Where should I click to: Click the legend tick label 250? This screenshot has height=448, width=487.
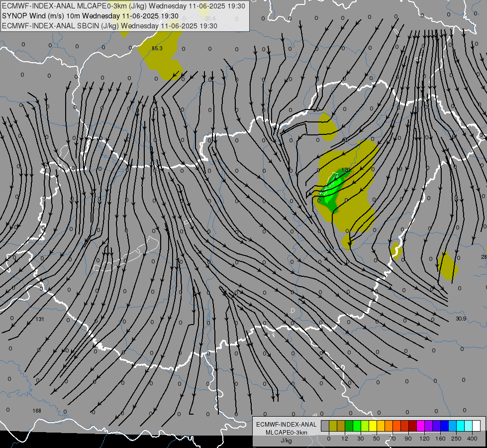pyautogui.click(x=456, y=439)
